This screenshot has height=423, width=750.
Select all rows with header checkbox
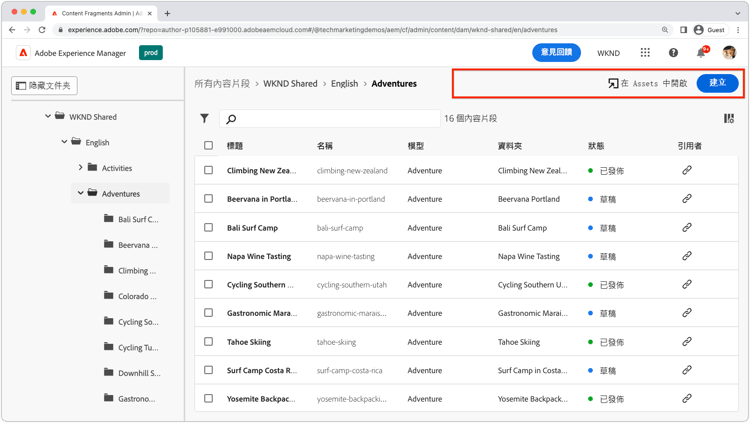point(209,145)
